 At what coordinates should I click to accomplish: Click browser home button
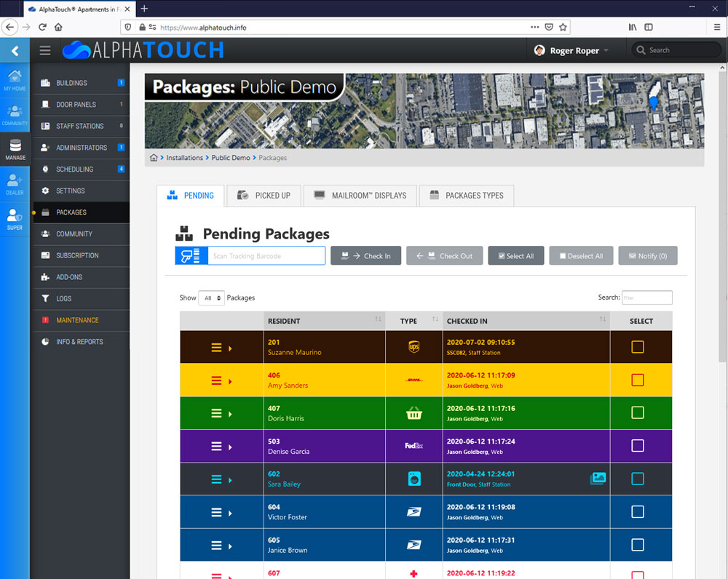(x=58, y=27)
